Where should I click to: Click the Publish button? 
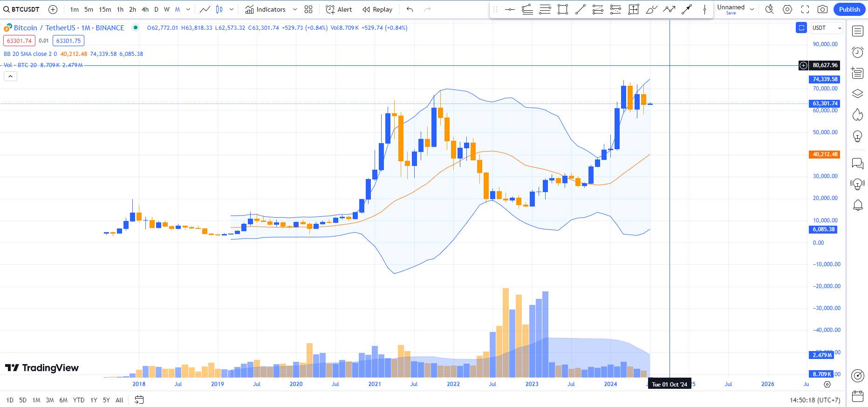(x=849, y=9)
